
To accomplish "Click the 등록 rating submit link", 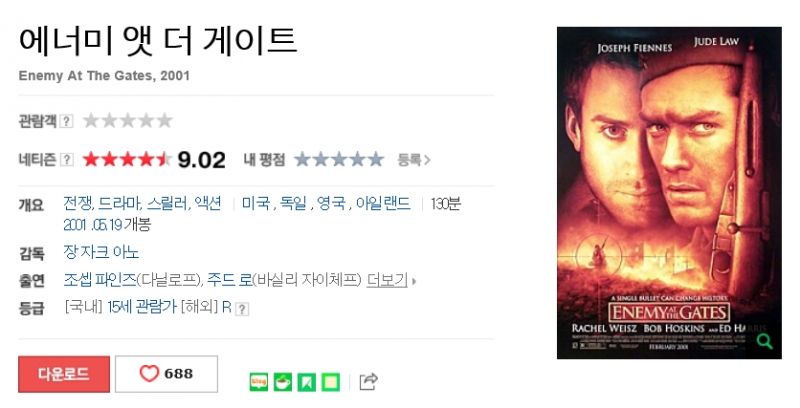I will coord(414,160).
